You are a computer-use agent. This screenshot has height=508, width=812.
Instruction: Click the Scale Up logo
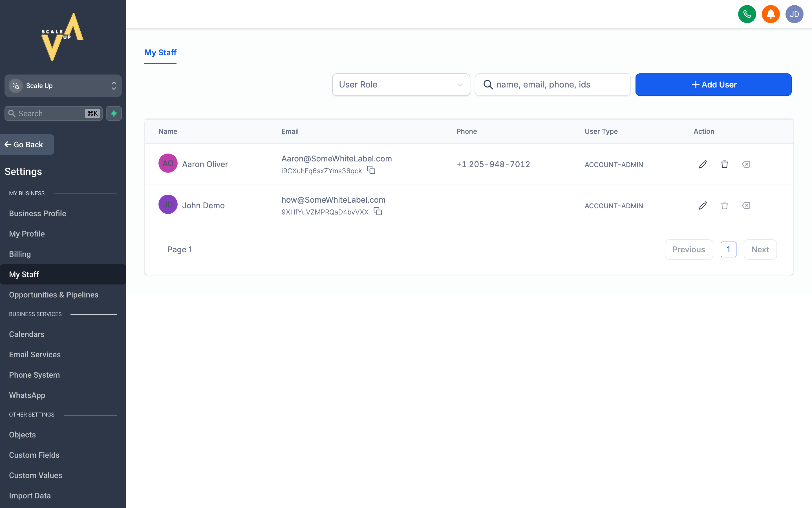tap(63, 37)
